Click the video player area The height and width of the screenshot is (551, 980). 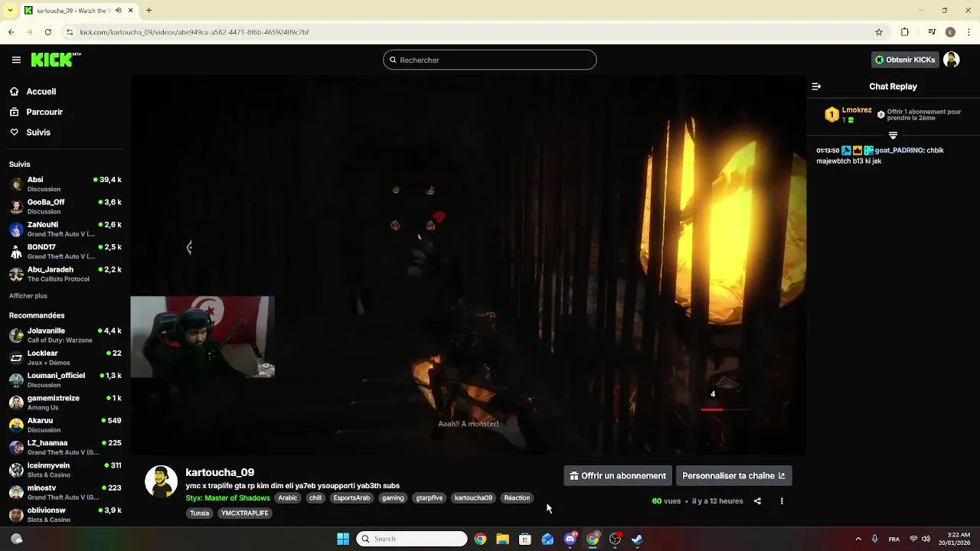(468, 266)
